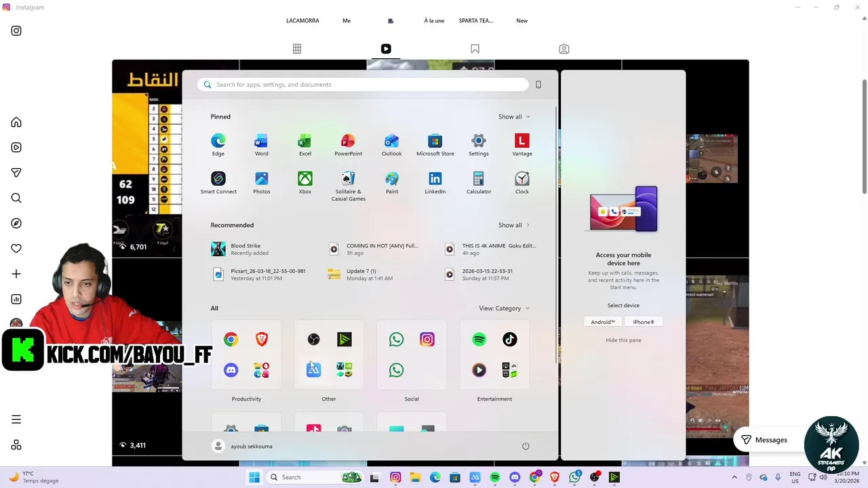Launch Spotify in the Entertainment group
The width and height of the screenshot is (868, 488).
479,340
